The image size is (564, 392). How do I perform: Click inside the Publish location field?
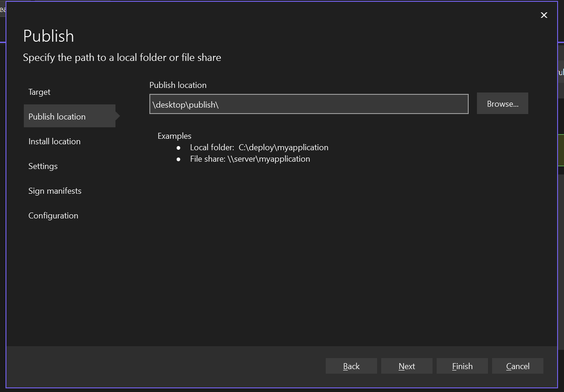point(308,104)
